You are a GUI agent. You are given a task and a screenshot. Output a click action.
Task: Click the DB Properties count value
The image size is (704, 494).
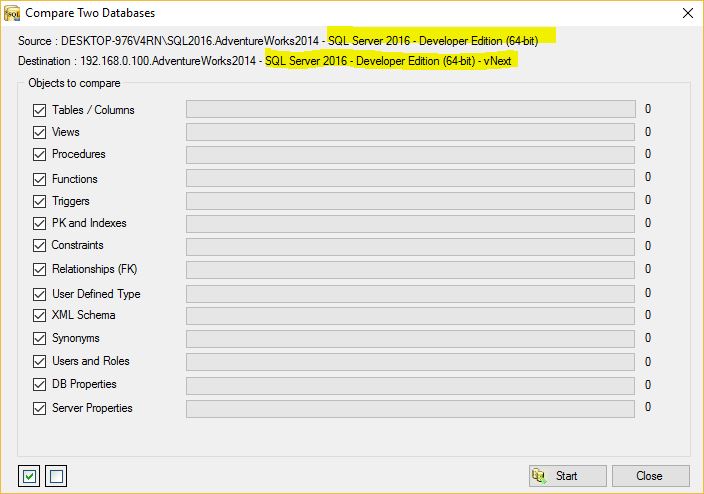point(648,385)
